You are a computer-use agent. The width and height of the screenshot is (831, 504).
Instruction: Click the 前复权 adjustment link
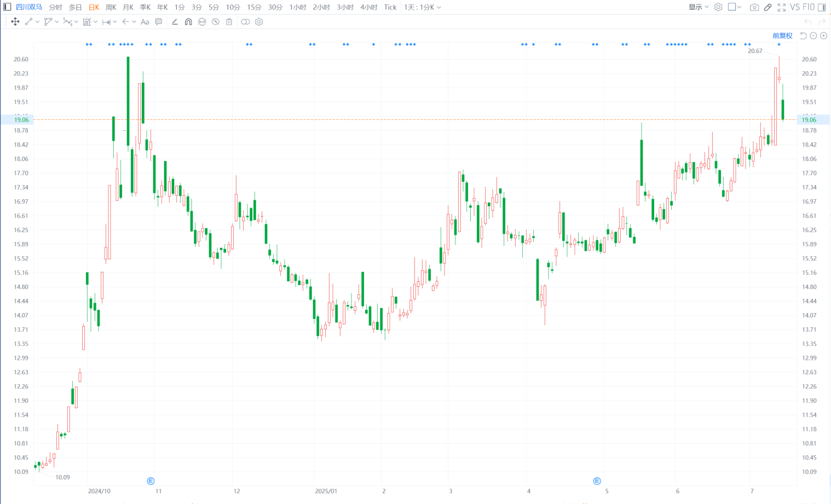click(782, 36)
